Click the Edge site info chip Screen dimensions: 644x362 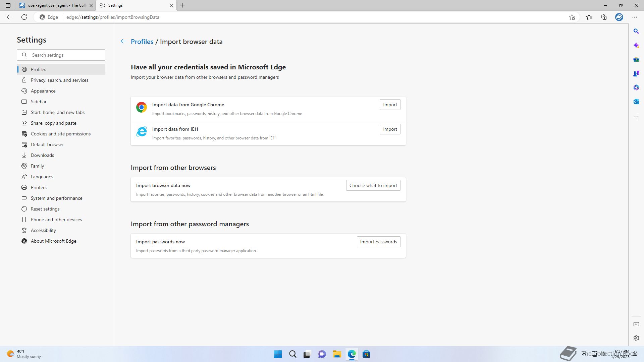(x=49, y=17)
